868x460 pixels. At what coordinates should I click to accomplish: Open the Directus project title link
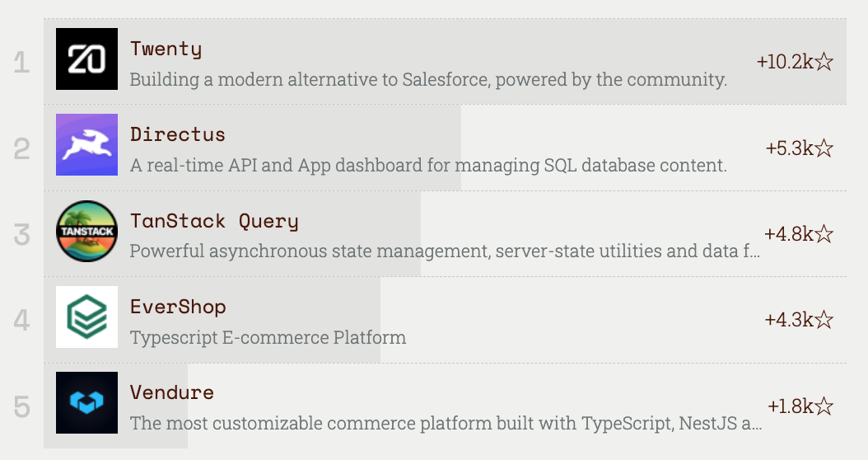177,134
